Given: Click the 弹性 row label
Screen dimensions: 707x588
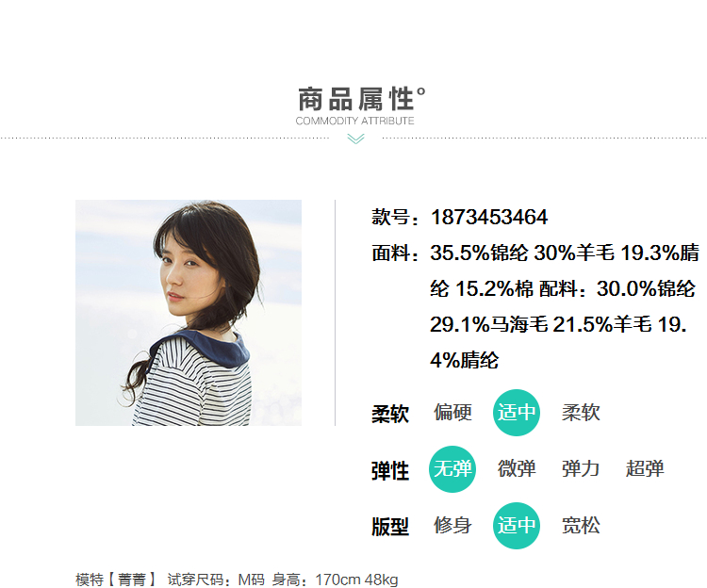Looking at the screenshot, I should click(x=390, y=471).
